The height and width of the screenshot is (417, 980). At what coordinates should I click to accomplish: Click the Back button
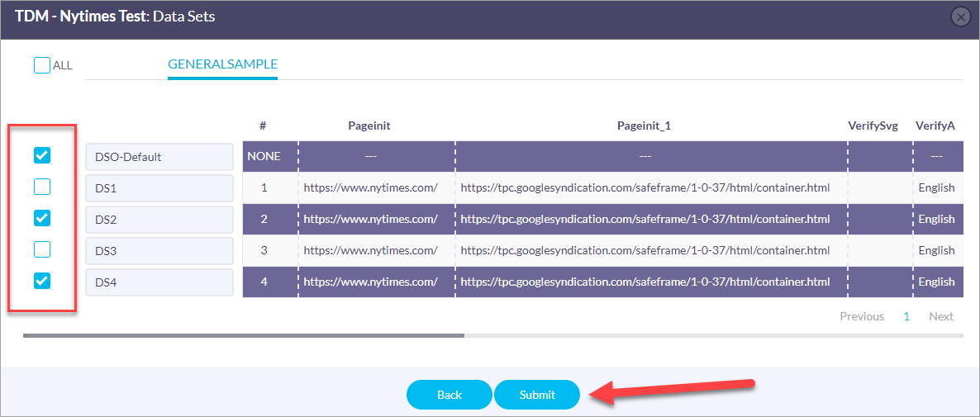pos(450,395)
